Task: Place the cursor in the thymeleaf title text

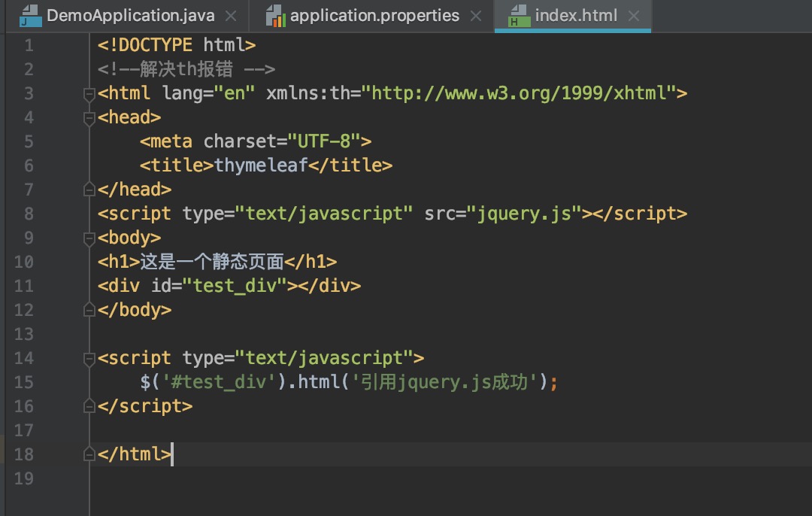Action: click(261, 165)
